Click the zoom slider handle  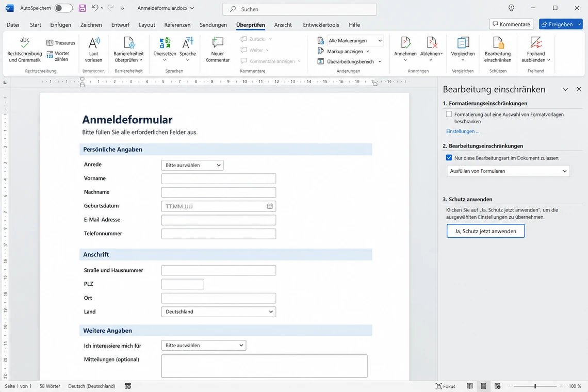tap(535, 386)
